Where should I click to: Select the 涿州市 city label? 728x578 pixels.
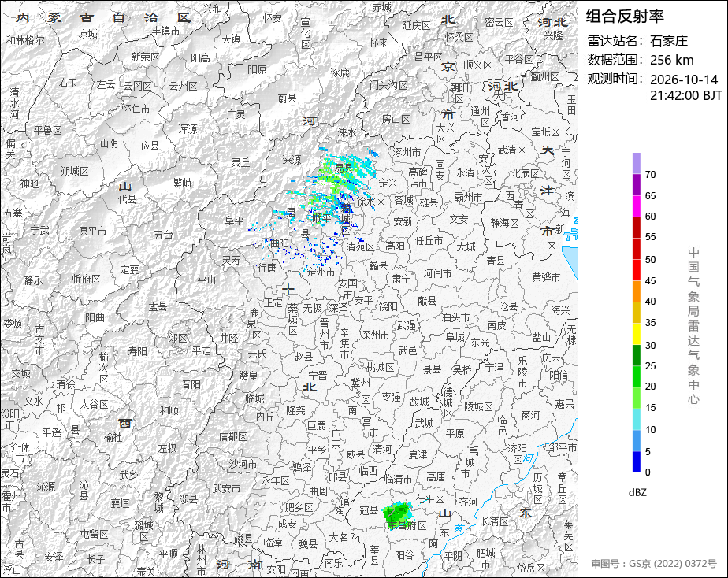click(407, 152)
